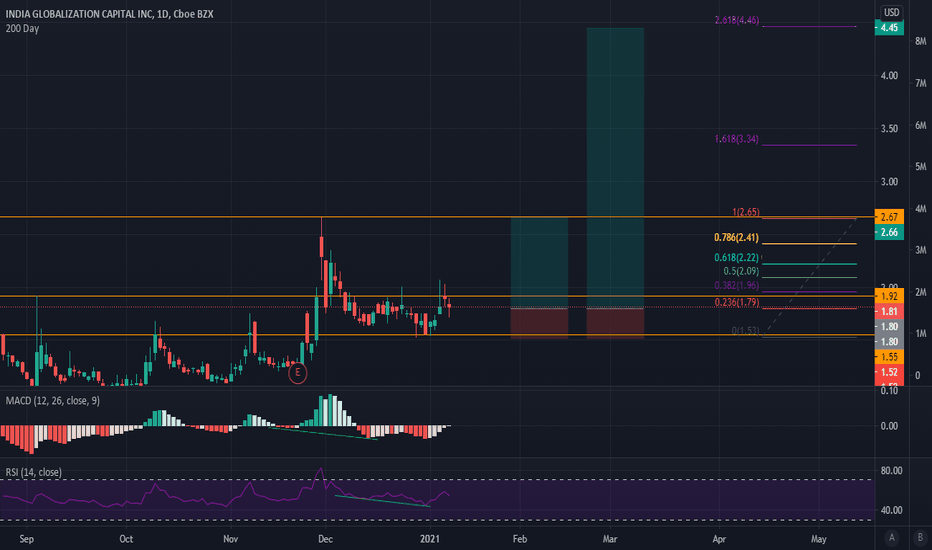Select the 200 Day indicator label
Viewport: 932px width, 550px height.
point(22,28)
